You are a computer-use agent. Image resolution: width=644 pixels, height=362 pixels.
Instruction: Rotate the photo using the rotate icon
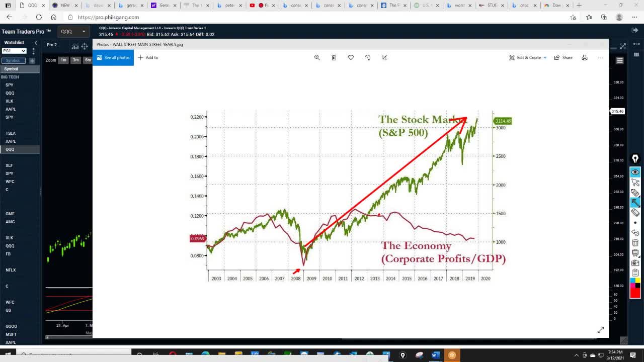pos(368,57)
